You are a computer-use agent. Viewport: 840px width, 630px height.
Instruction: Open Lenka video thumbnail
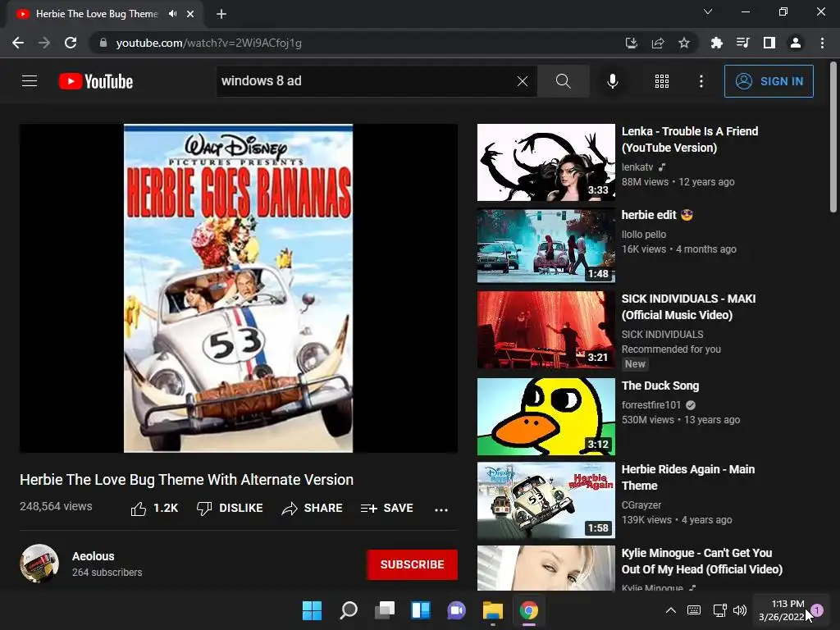pos(546,162)
